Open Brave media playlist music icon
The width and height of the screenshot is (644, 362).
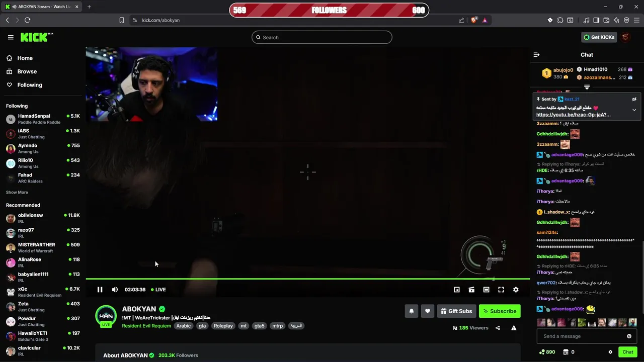[586, 20]
